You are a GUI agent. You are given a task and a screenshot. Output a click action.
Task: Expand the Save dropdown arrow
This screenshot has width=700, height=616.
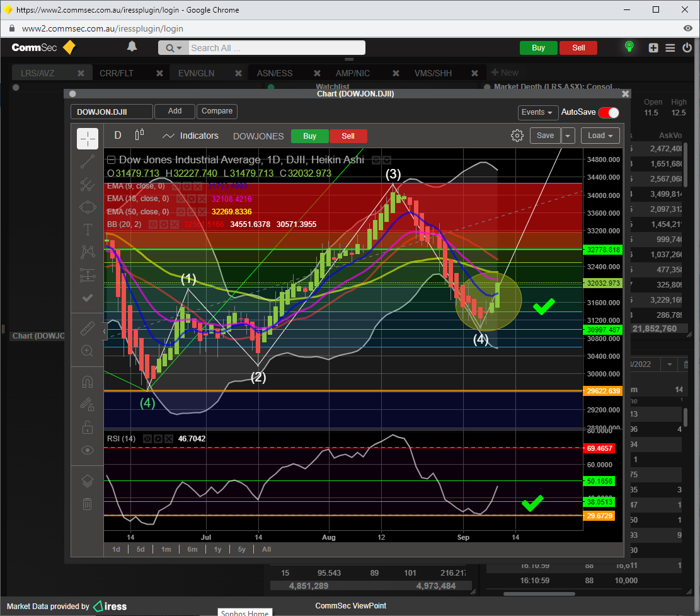pyautogui.click(x=568, y=136)
